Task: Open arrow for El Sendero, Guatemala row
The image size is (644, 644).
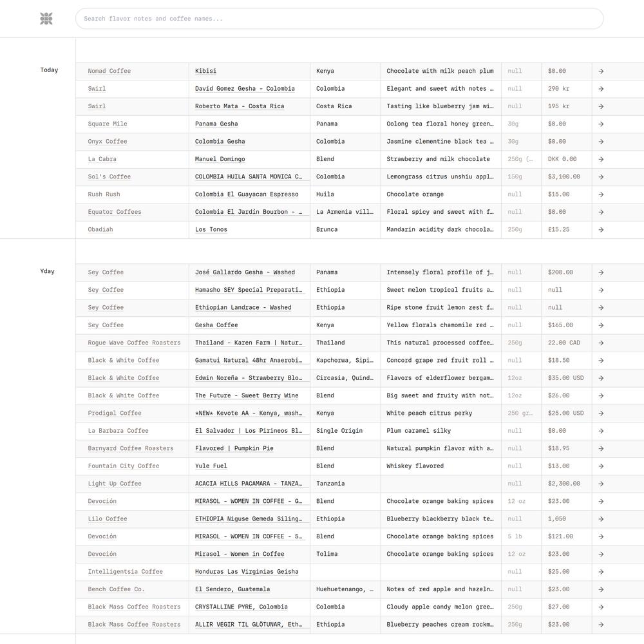Action: coord(601,590)
